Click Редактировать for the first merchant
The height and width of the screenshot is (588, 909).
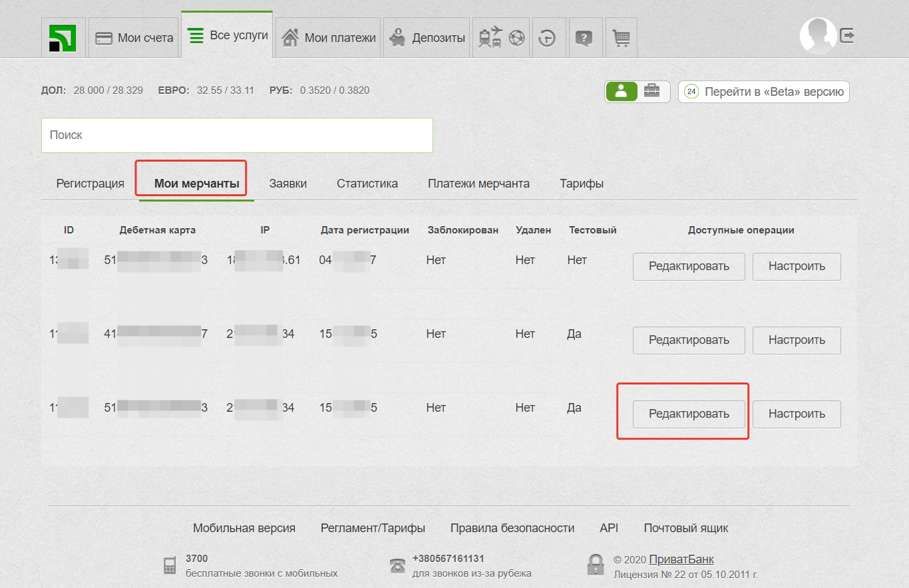689,266
